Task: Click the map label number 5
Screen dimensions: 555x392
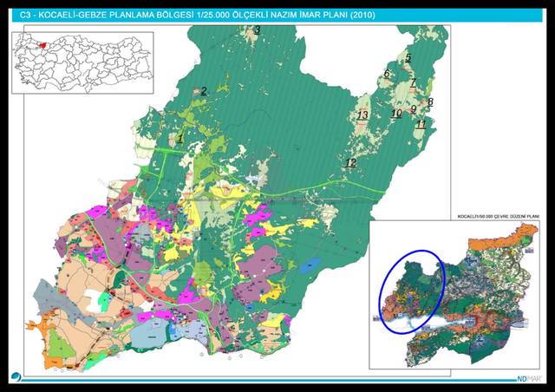Action: pos(408,57)
